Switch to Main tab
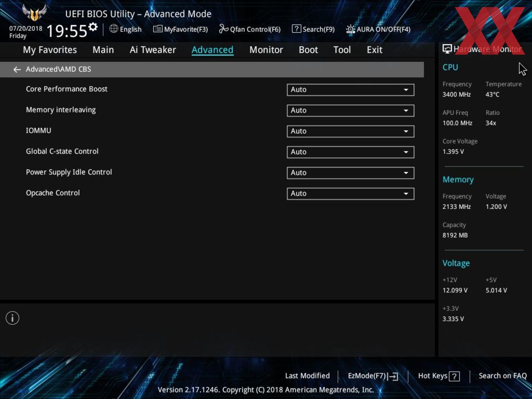Screen dimensions: 532x399 103,50
